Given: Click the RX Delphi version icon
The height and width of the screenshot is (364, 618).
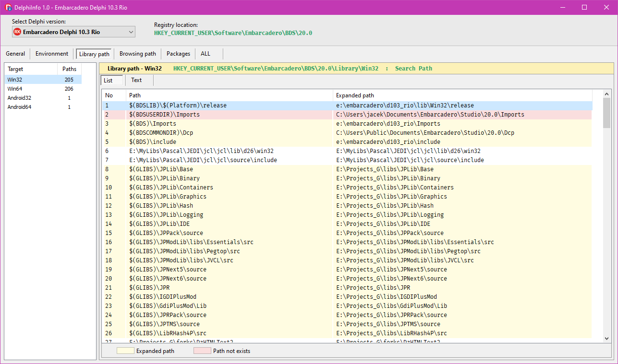Looking at the screenshot, I should tap(17, 32).
